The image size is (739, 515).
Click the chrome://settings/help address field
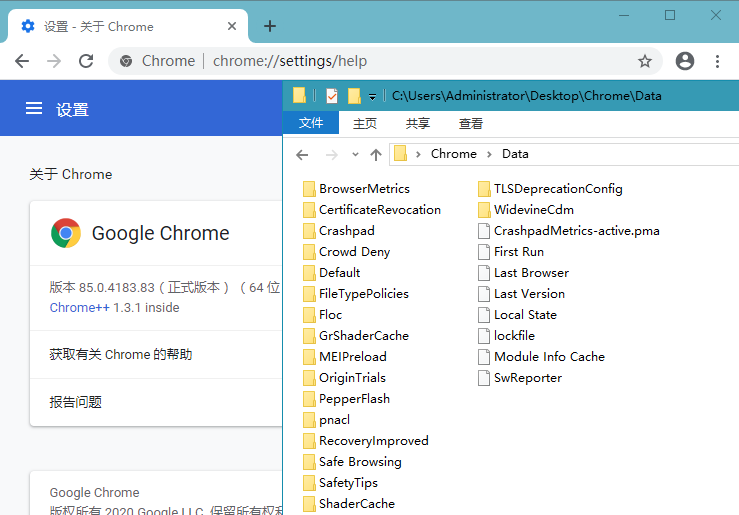click(x=290, y=61)
